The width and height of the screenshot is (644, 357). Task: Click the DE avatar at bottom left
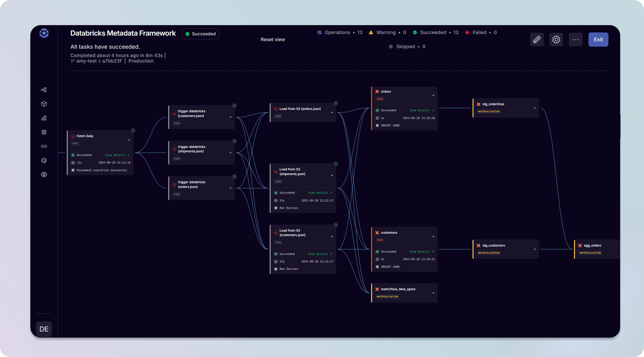44,329
